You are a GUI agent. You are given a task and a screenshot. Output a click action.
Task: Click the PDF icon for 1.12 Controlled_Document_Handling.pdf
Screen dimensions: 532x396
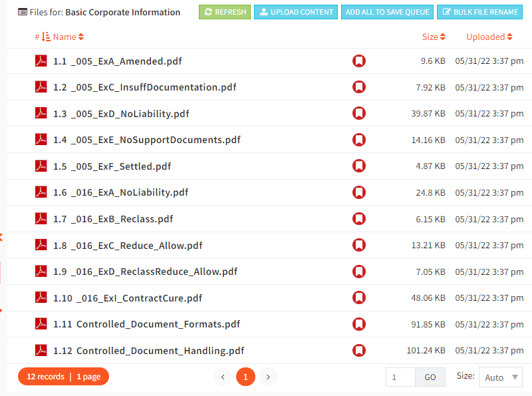(x=41, y=350)
